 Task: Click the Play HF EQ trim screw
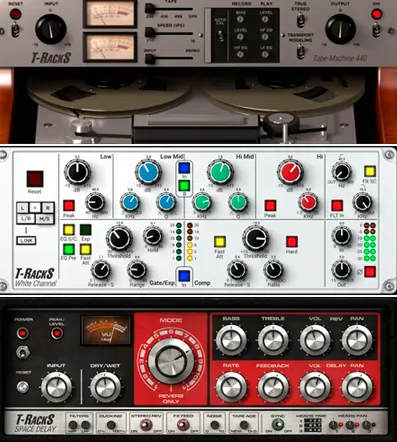click(x=265, y=37)
